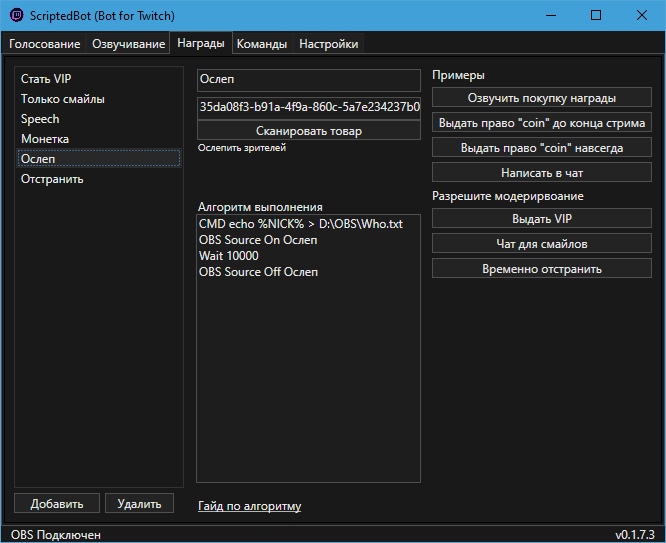Open the Голосование tab
This screenshot has width=666, height=543.
[45, 44]
